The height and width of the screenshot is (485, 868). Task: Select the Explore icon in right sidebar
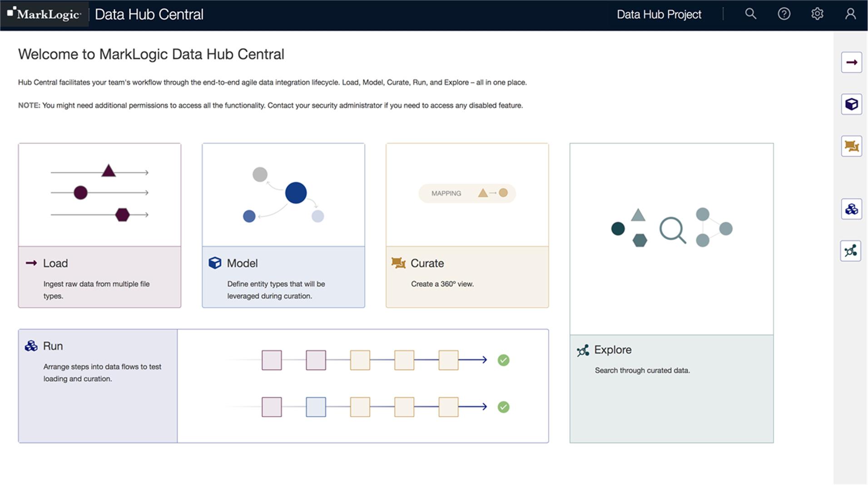853,251
